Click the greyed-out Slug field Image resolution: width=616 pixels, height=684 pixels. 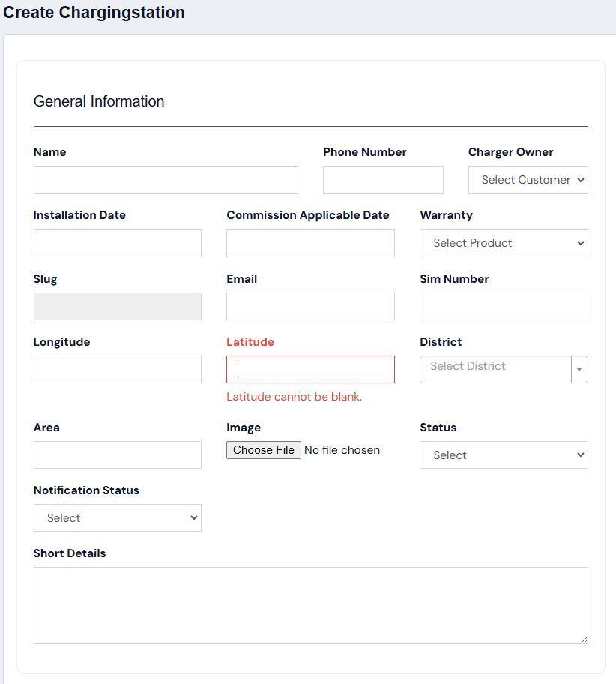[117, 306]
